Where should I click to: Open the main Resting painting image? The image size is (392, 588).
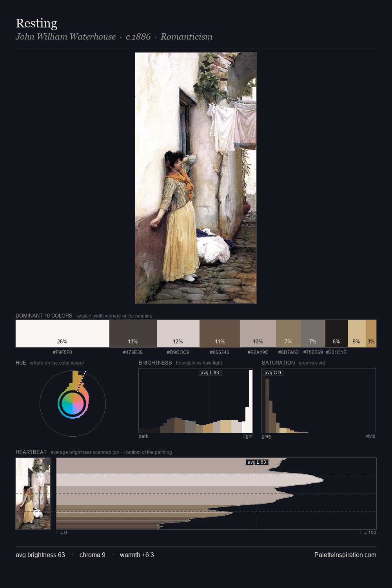coord(196,178)
